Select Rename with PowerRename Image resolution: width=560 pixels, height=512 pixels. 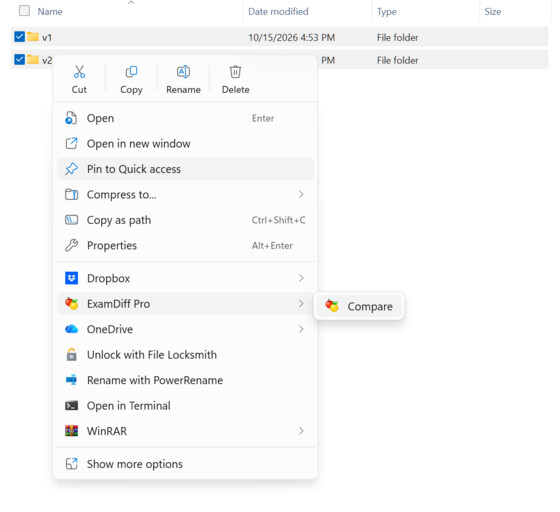click(x=185, y=380)
